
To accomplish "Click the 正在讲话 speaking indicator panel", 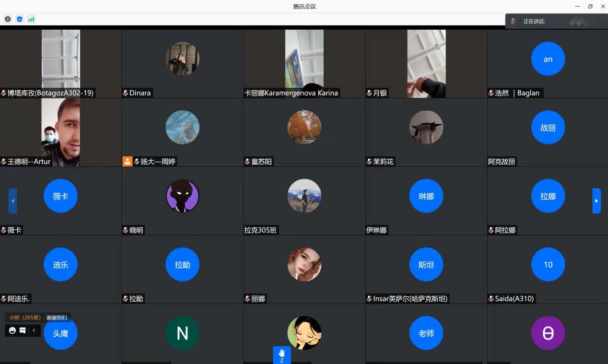I will point(556,21).
